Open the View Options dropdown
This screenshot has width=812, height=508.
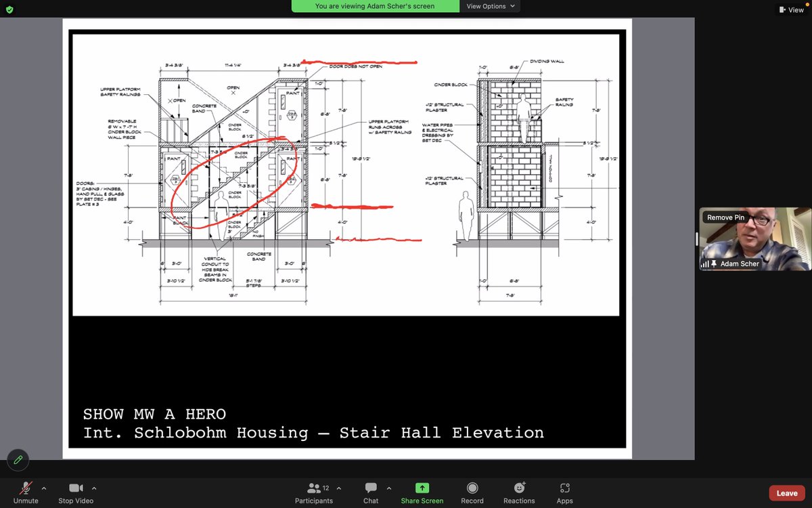click(x=491, y=6)
